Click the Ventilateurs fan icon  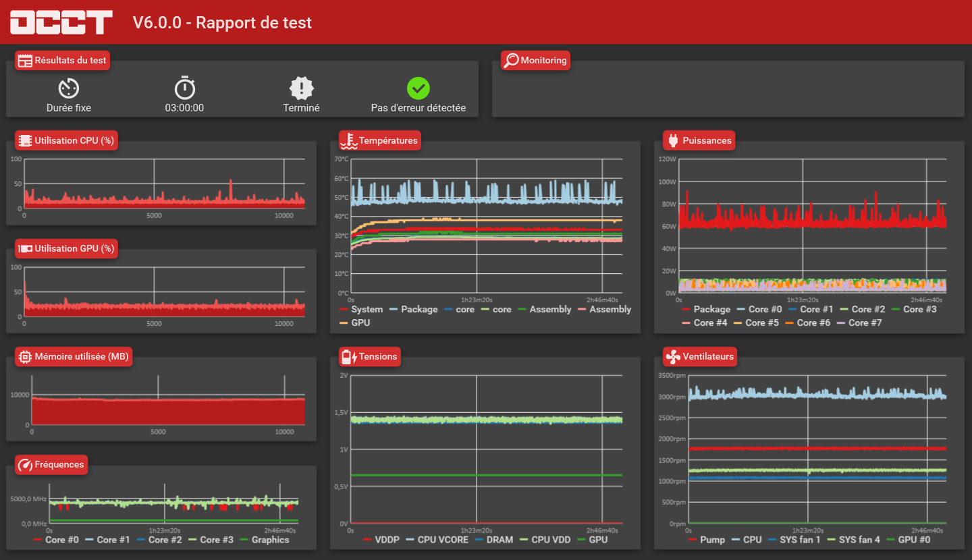(x=673, y=356)
